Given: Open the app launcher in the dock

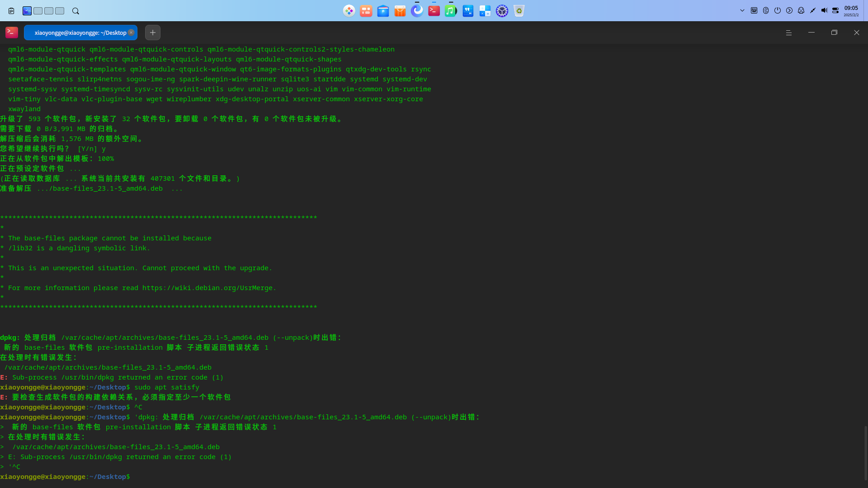Looking at the screenshot, I should (x=349, y=11).
